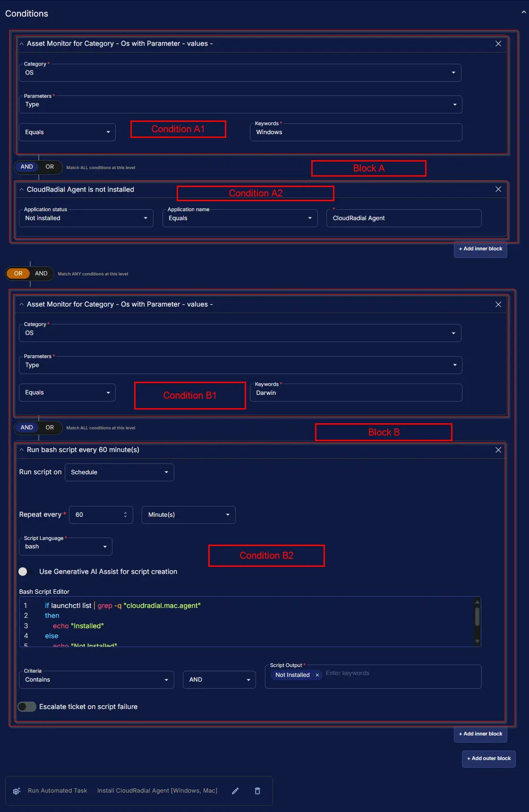Open the Criteria Contains dropdown
Viewport: 529px width, 812px height.
pyautogui.click(x=96, y=680)
